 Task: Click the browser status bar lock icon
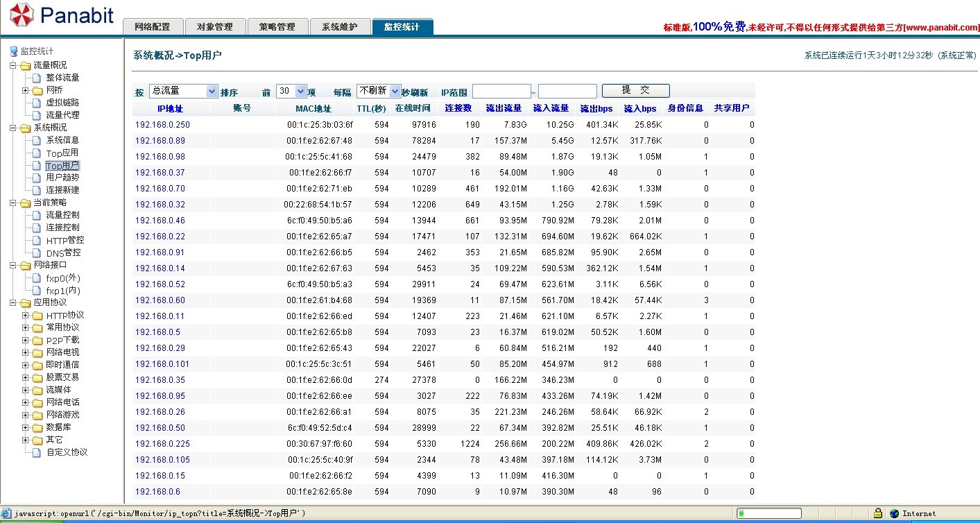click(x=877, y=513)
